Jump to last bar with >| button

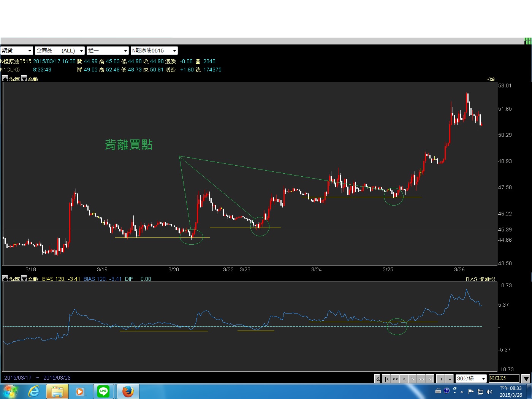430,378
